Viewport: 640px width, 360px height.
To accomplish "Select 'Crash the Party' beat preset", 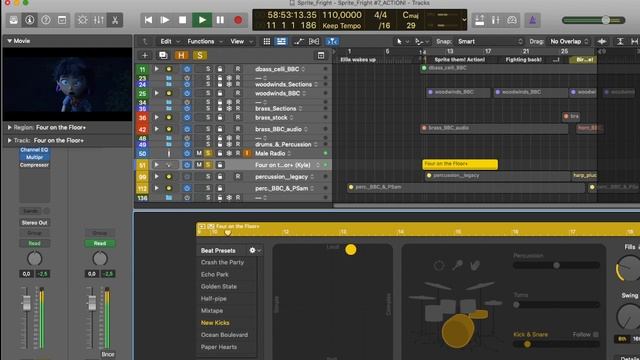I will click(222, 262).
